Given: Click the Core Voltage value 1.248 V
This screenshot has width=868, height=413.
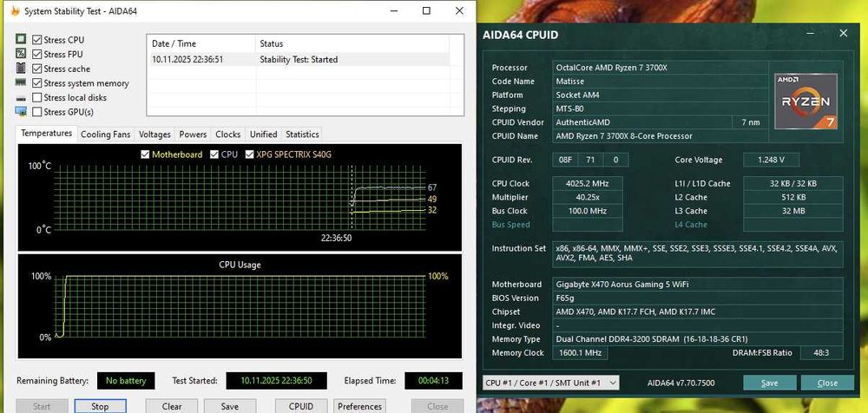Looking at the screenshot, I should 771,160.
